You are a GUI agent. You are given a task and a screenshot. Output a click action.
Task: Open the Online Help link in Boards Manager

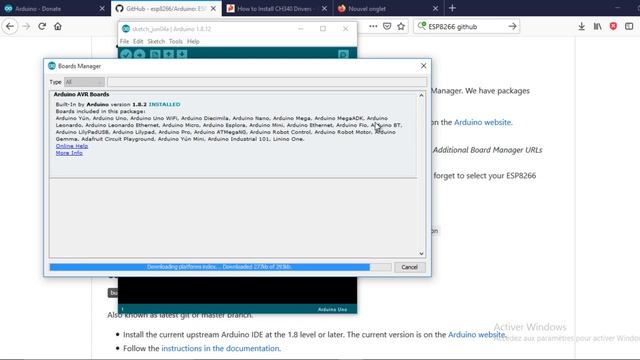(72, 146)
